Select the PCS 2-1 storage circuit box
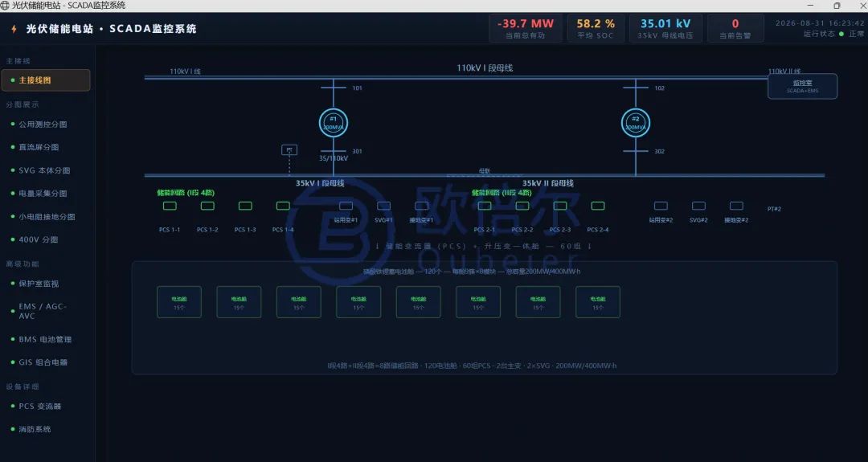Image resolution: width=868 pixels, height=462 pixels. [x=485, y=206]
